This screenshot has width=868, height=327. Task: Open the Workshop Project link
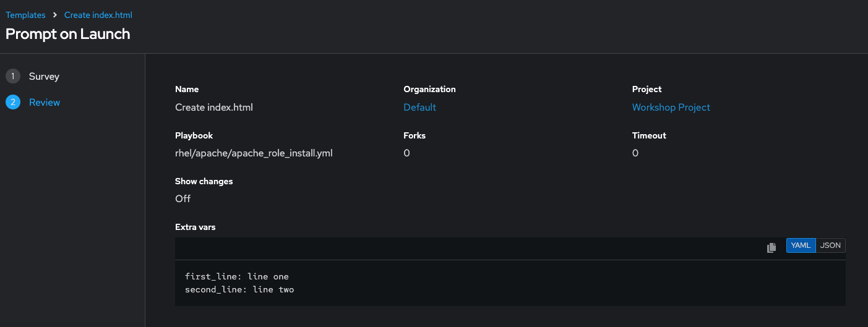pos(671,108)
